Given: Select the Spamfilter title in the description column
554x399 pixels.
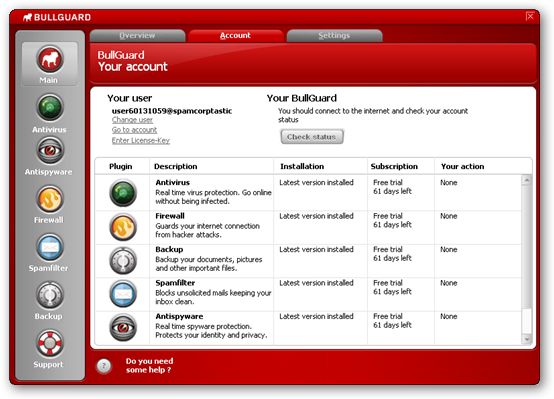Looking at the screenshot, I should pyautogui.click(x=175, y=283).
